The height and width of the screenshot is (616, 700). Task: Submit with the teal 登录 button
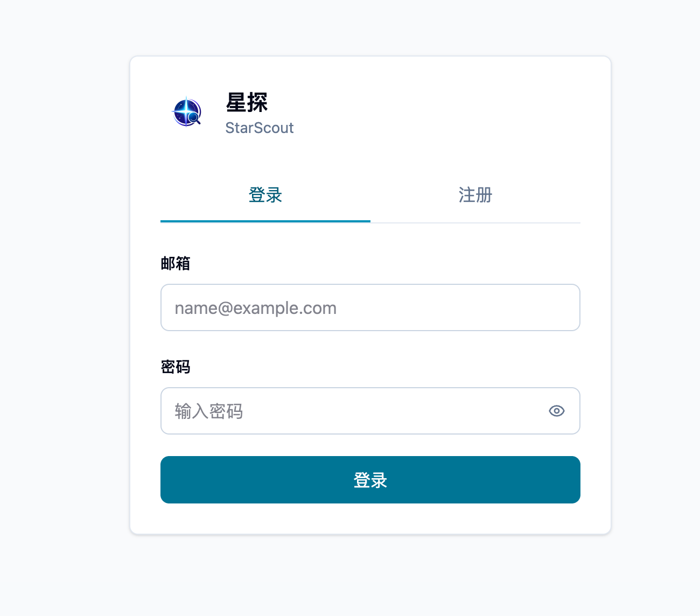370,480
